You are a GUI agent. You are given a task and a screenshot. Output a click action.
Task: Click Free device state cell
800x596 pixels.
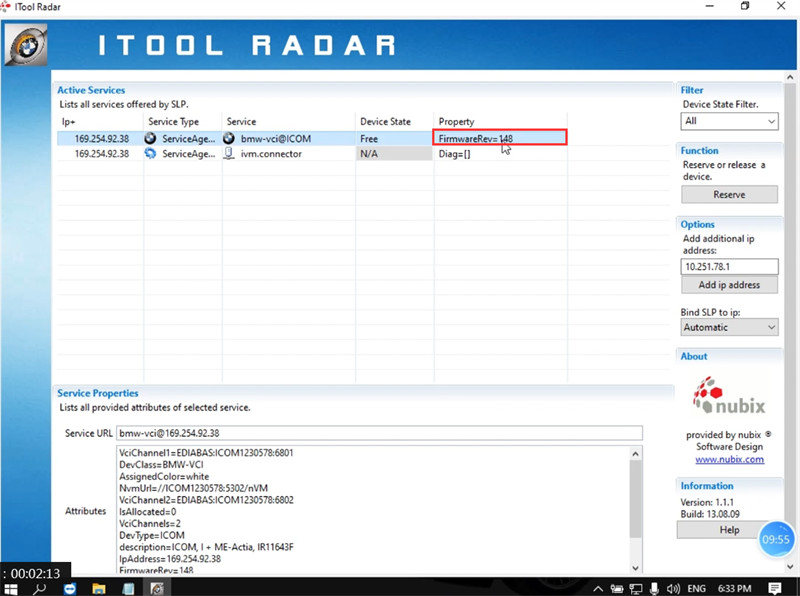click(x=394, y=138)
